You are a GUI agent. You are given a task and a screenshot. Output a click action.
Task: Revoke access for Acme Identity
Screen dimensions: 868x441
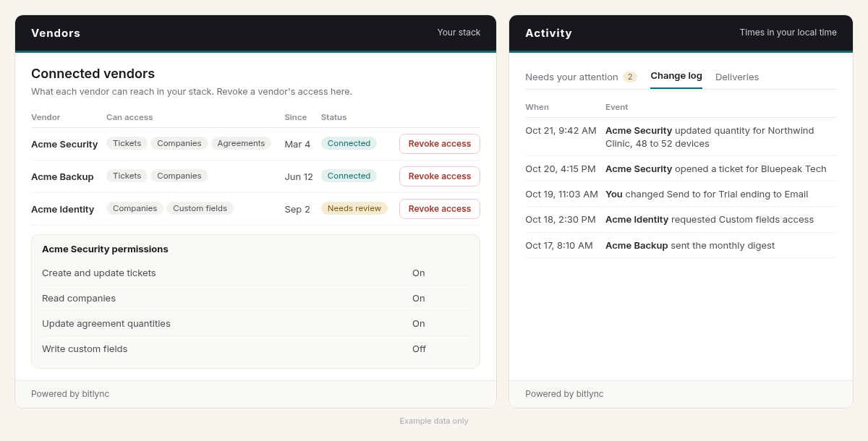(x=440, y=209)
